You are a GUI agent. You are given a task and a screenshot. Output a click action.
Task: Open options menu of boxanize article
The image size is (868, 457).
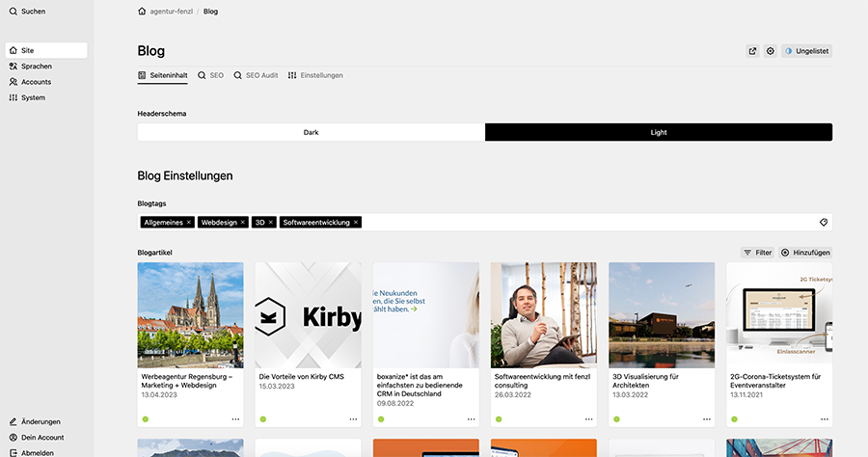pos(471,419)
